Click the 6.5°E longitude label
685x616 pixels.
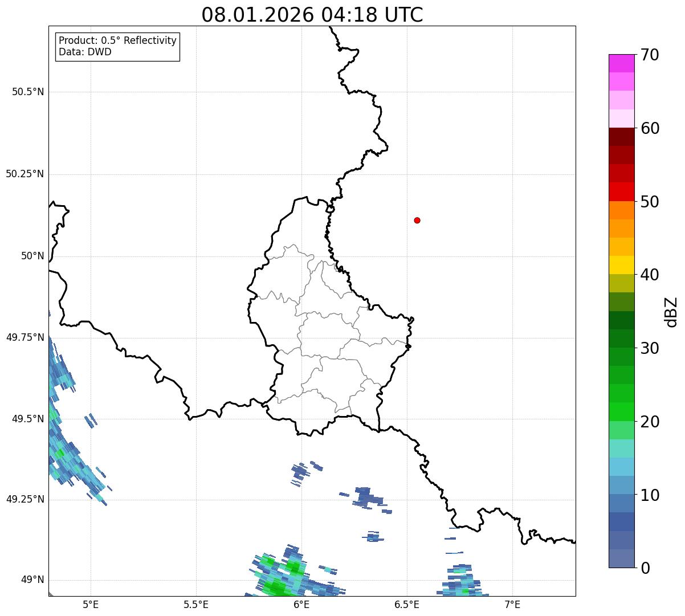coord(407,604)
